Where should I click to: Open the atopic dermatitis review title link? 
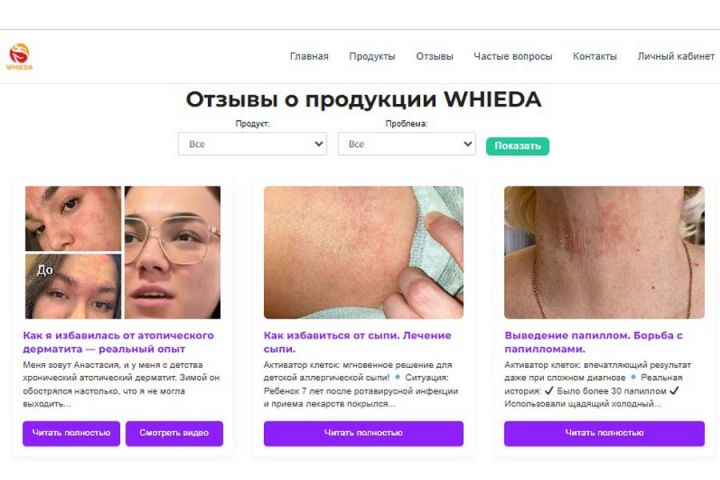tap(118, 342)
